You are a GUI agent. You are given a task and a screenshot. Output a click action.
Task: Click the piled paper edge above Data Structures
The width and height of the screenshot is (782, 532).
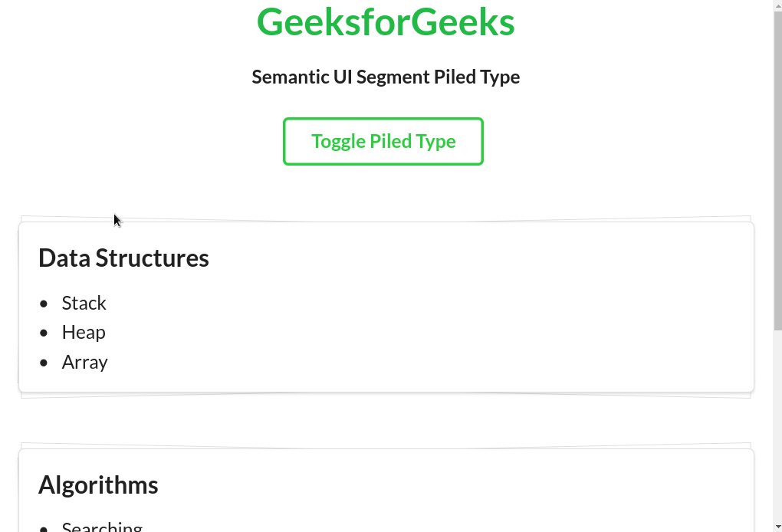[x=383, y=219]
